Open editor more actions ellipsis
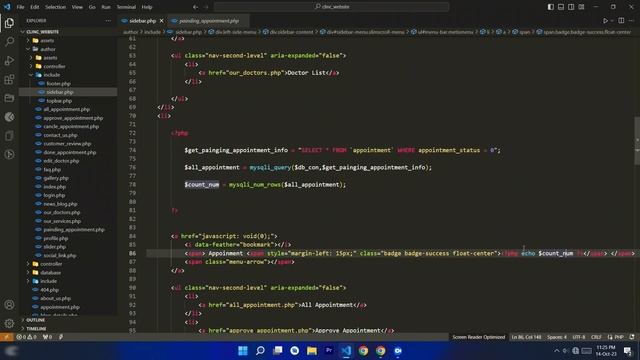Viewport: 640px width, 360px height. (631, 20)
